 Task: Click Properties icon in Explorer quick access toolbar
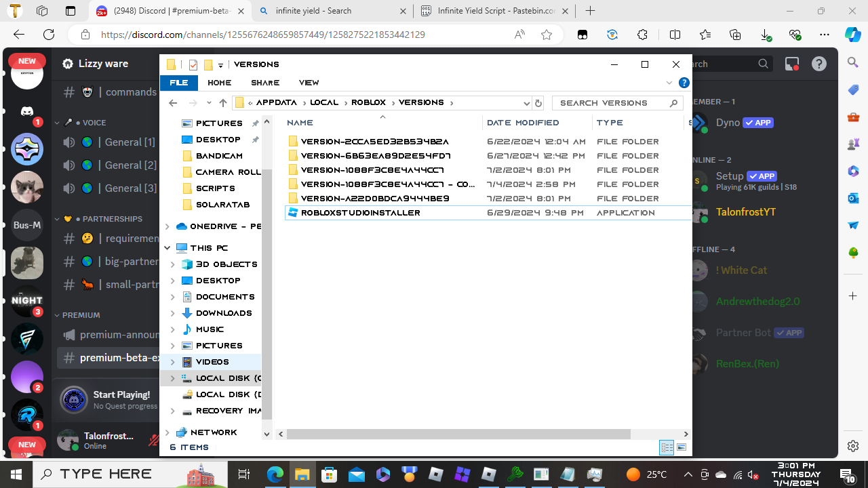coord(193,64)
